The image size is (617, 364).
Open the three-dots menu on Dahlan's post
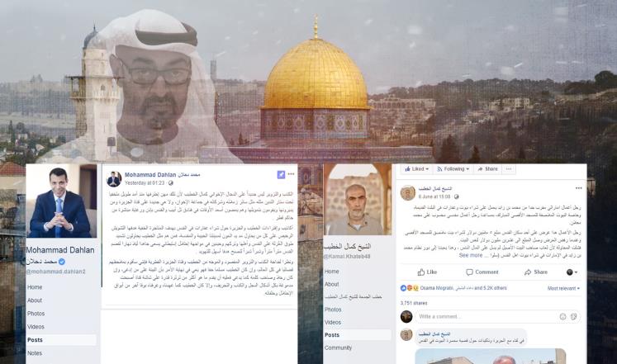click(x=291, y=174)
